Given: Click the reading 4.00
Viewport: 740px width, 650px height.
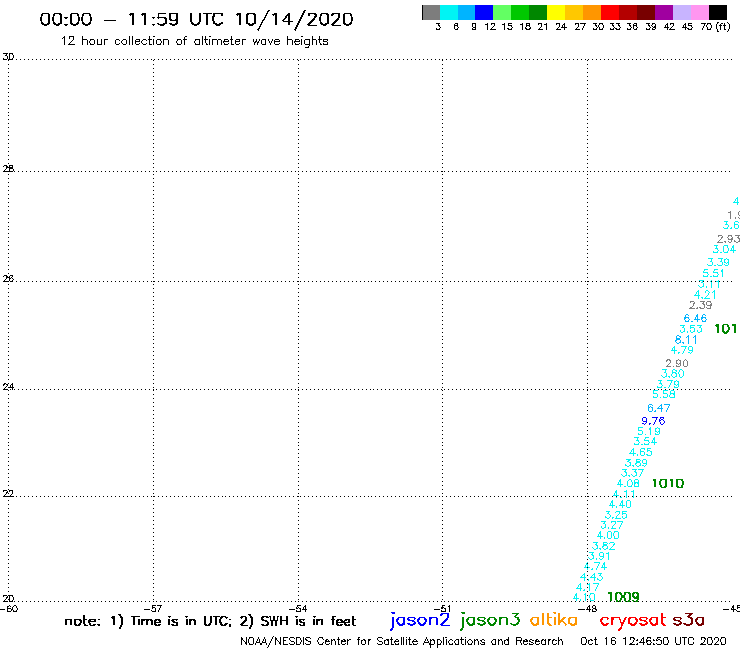Looking at the screenshot, I should point(608,535).
